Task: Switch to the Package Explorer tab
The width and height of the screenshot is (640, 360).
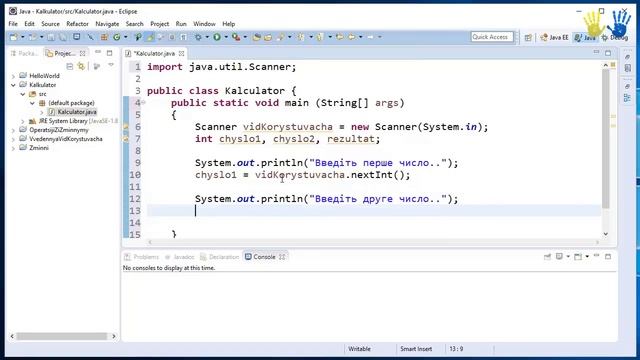Action: tap(25, 53)
